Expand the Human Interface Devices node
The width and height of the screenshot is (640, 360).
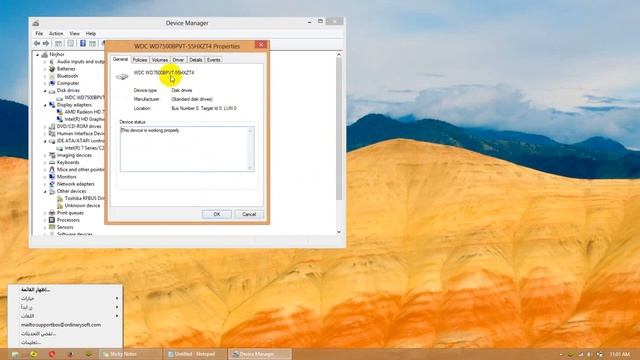point(45,133)
